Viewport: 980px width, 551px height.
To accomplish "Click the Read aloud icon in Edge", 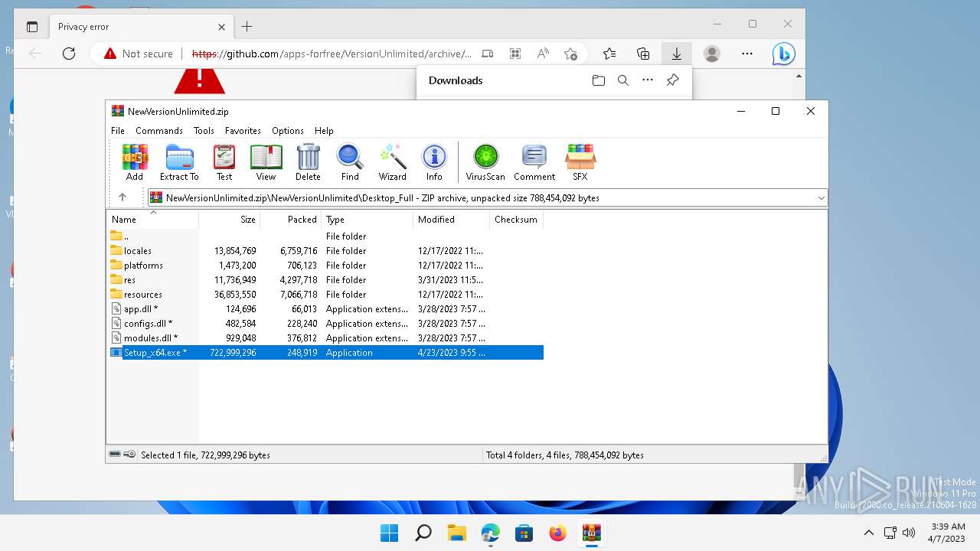I will (543, 54).
